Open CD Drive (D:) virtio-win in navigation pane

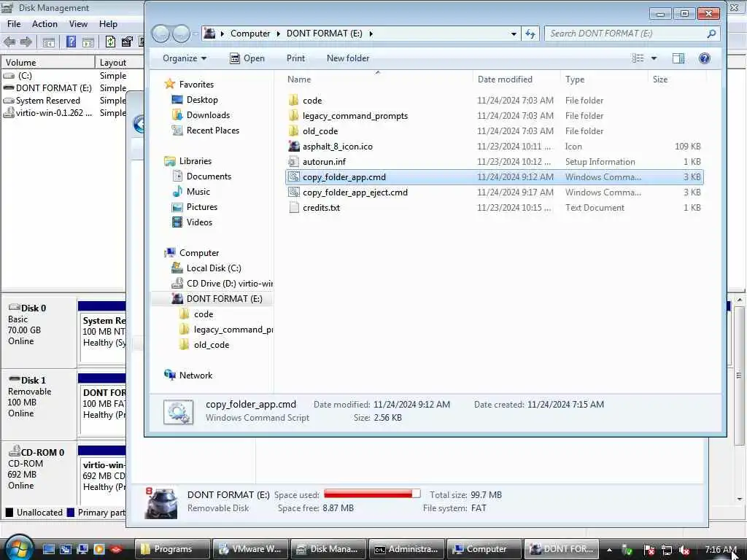click(229, 284)
